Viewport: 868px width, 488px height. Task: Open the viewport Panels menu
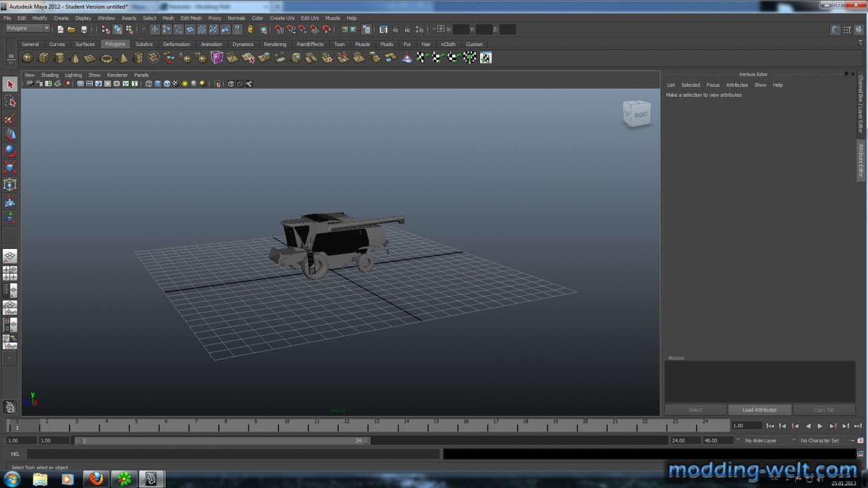141,75
